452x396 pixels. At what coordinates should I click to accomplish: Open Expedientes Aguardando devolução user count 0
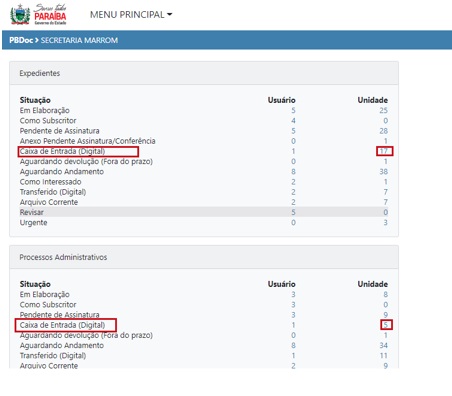[x=293, y=161]
